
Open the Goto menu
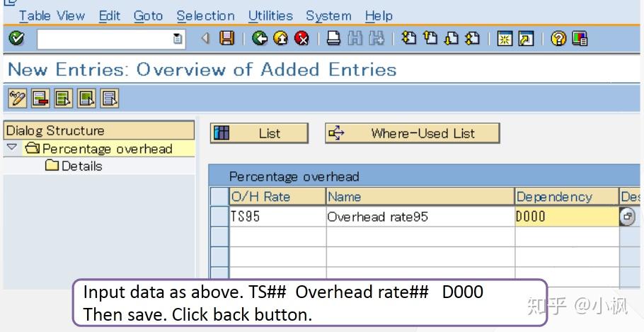(149, 16)
